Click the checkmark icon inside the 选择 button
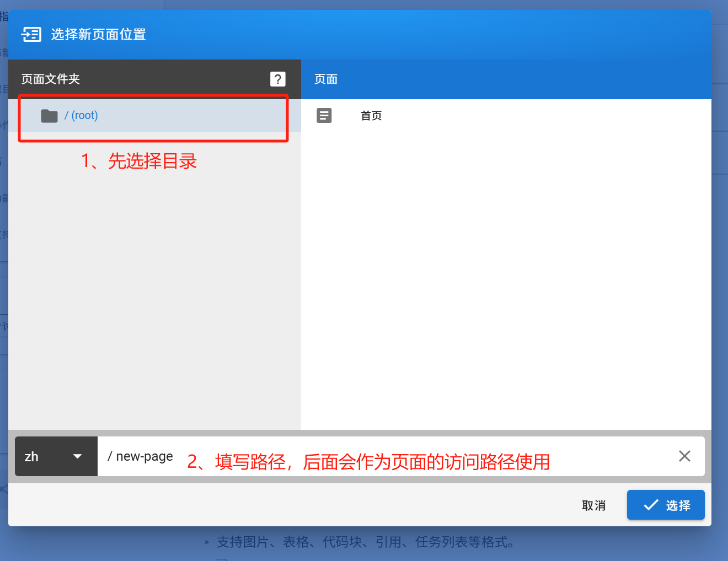The height and width of the screenshot is (561, 728). (x=651, y=504)
